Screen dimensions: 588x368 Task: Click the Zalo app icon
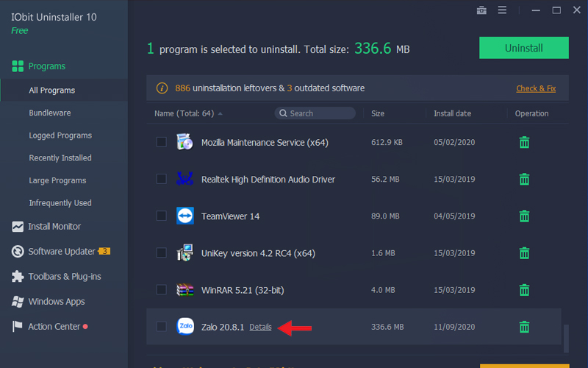coord(185,326)
